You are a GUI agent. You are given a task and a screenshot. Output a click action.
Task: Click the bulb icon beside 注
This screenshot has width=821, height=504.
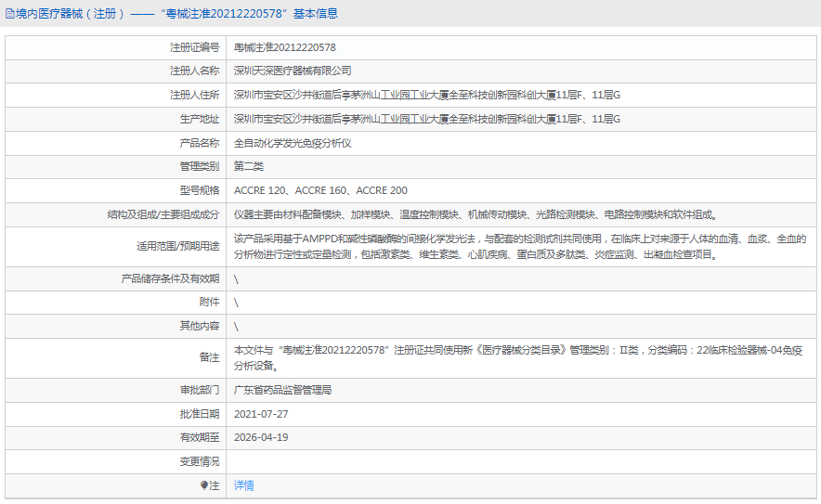(x=204, y=485)
